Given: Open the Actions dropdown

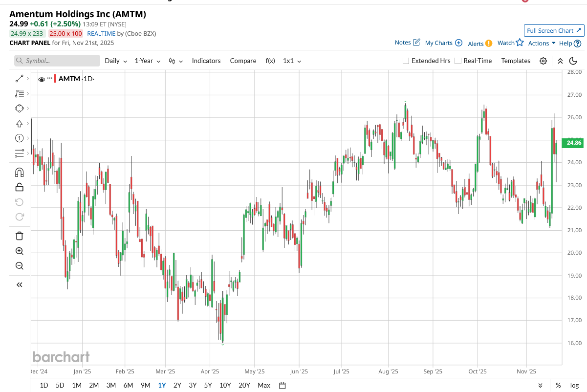Looking at the screenshot, I should point(542,43).
